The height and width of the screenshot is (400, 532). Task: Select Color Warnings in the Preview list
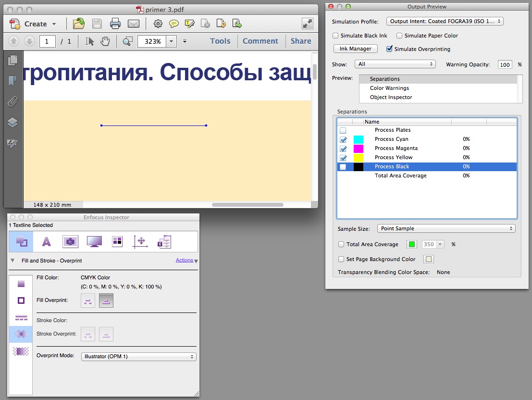pos(389,88)
